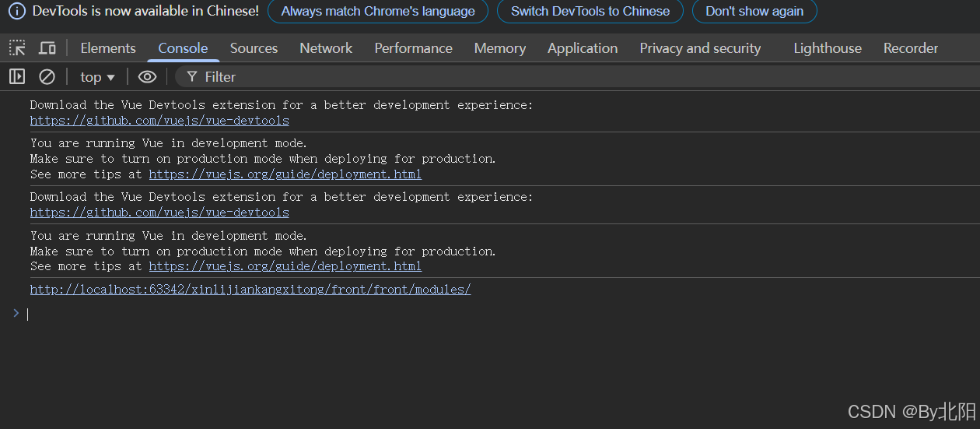Show the console sidebar panel
980x429 pixels.
click(x=17, y=76)
